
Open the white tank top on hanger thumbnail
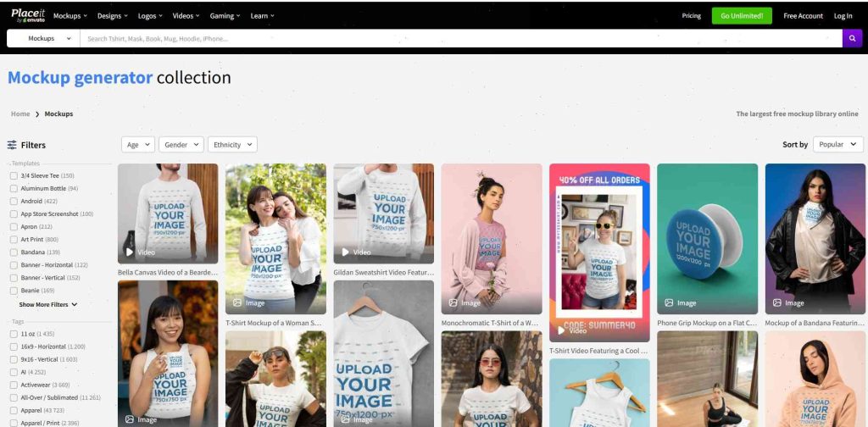coord(599,393)
